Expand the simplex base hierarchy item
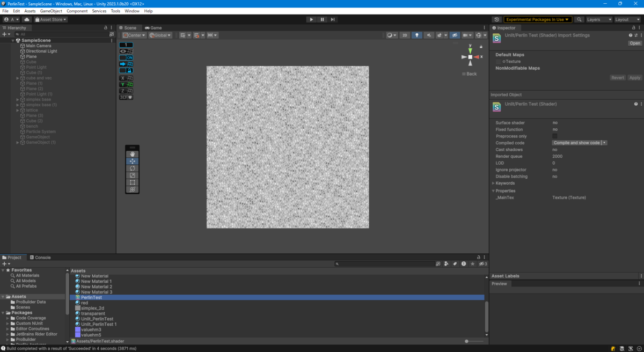644x352 pixels. (x=17, y=99)
